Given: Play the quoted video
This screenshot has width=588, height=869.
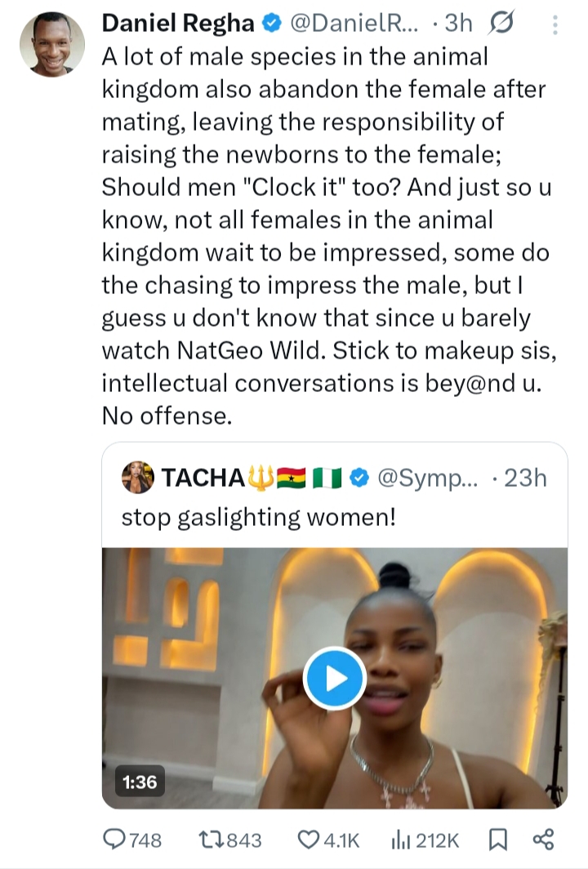Looking at the screenshot, I should (x=335, y=678).
